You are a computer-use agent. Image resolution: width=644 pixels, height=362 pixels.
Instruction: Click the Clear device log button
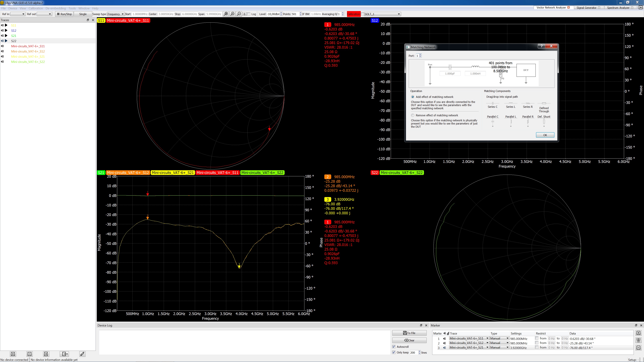coord(409,340)
